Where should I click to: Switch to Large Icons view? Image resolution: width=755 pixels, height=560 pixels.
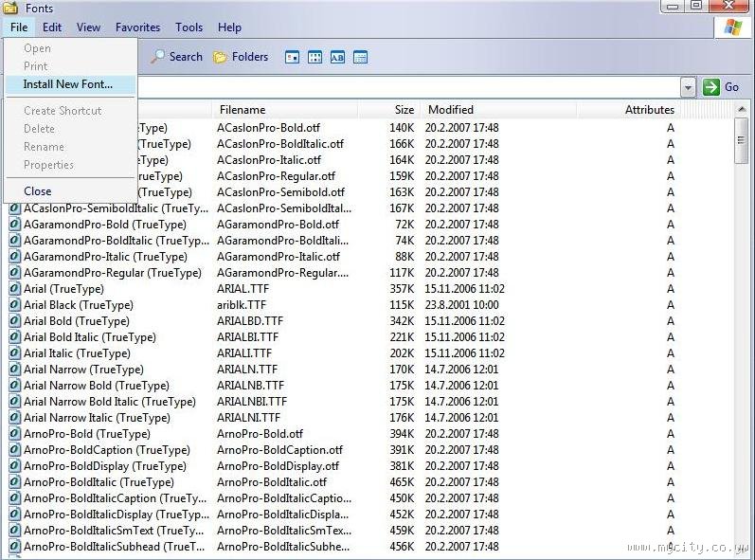click(x=292, y=57)
